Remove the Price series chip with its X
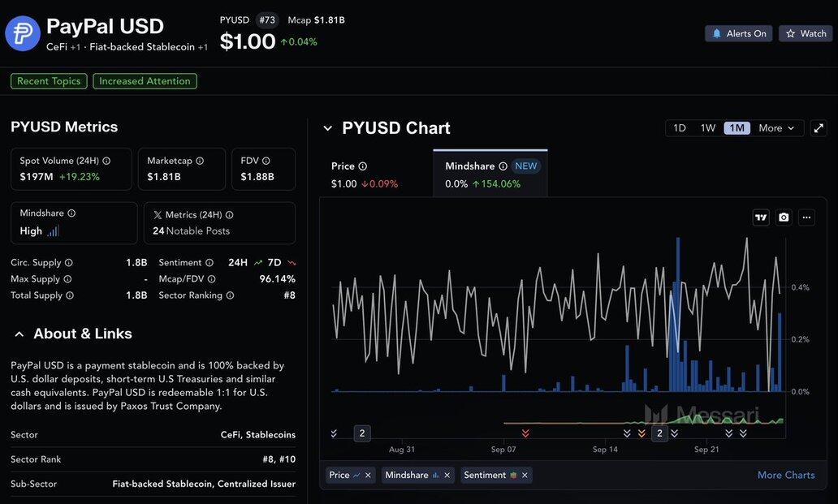The height and width of the screenshot is (504, 838). pos(368,475)
